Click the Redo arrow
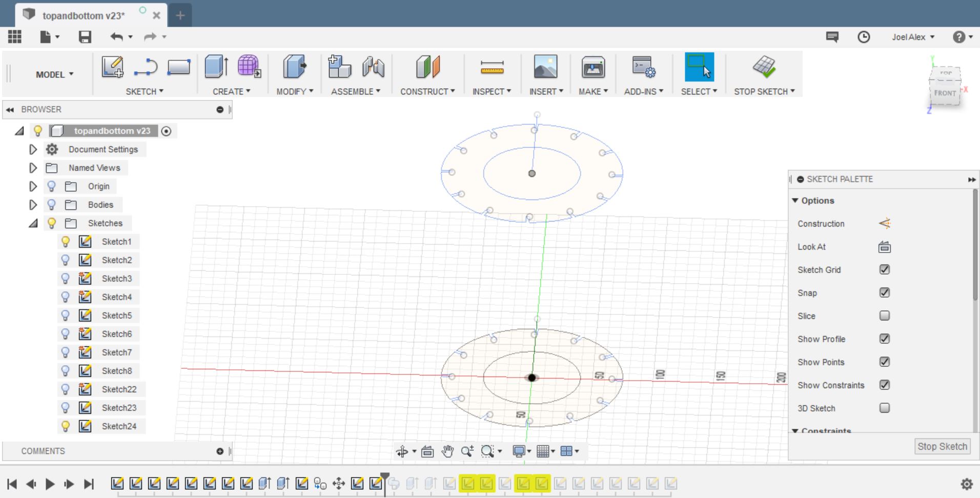Viewport: 980px width, 498px height. (x=150, y=36)
